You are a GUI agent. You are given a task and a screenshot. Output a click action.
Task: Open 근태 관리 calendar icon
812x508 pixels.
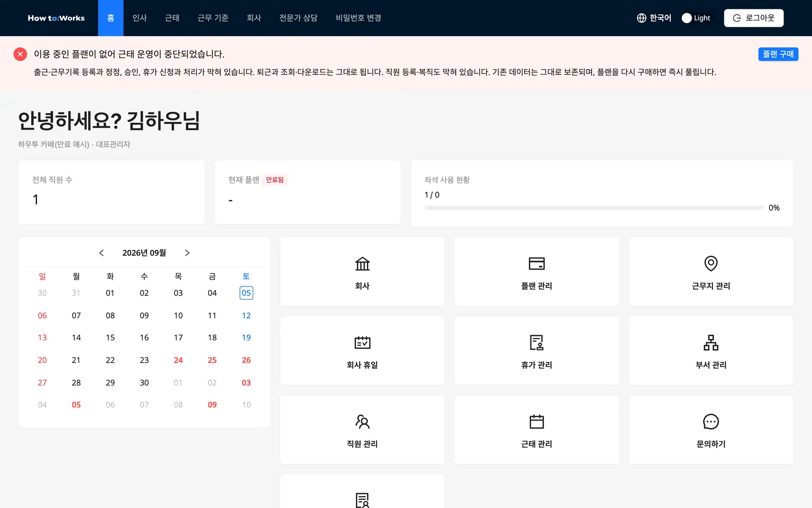pyautogui.click(x=536, y=422)
